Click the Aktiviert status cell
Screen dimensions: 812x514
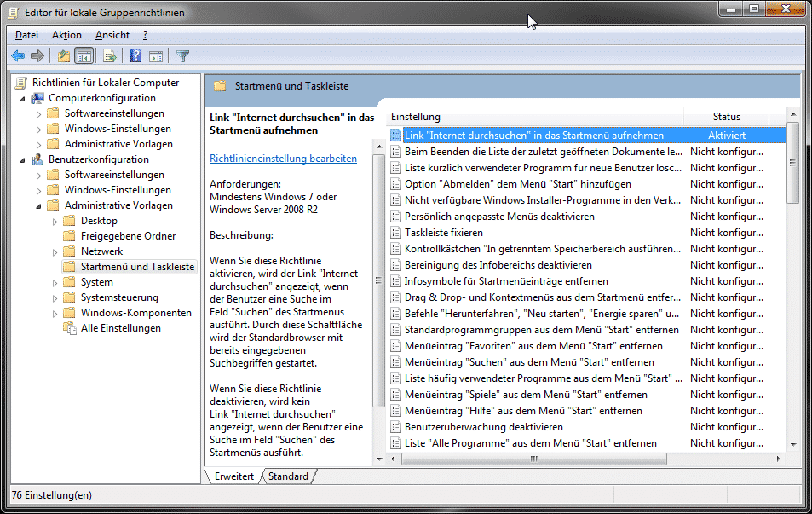pos(727,136)
